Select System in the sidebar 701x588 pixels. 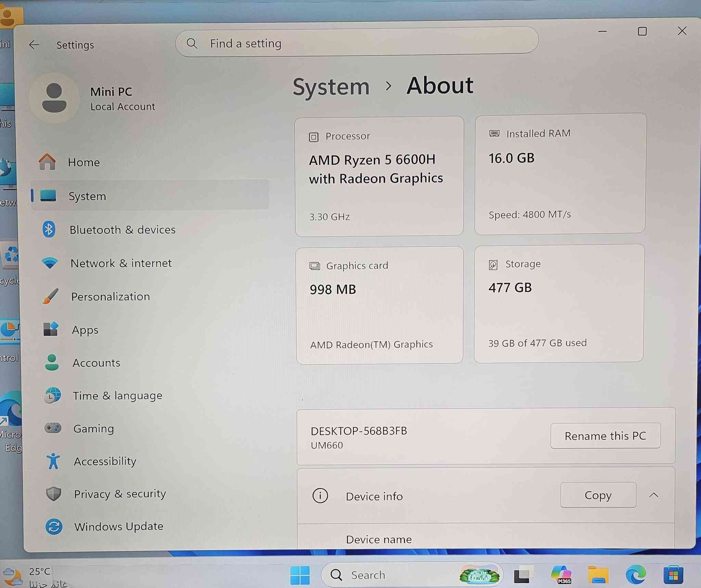click(150, 195)
